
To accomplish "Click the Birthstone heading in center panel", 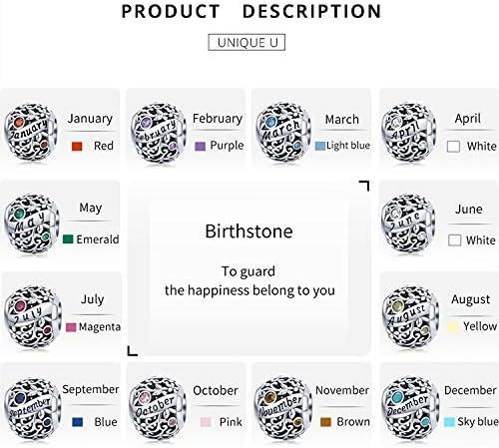I will pyautogui.click(x=249, y=231).
